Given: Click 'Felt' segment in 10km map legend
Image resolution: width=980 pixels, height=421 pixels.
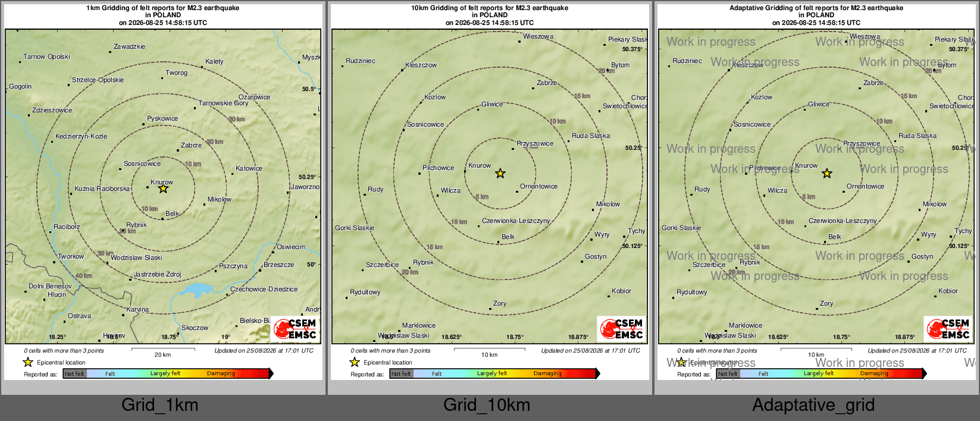Looking at the screenshot, I should [x=437, y=373].
